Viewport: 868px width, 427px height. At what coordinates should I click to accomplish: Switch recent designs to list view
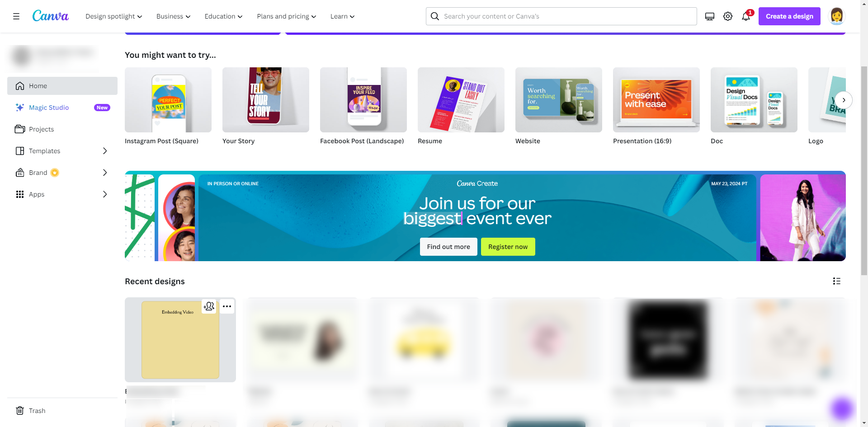pos(837,281)
